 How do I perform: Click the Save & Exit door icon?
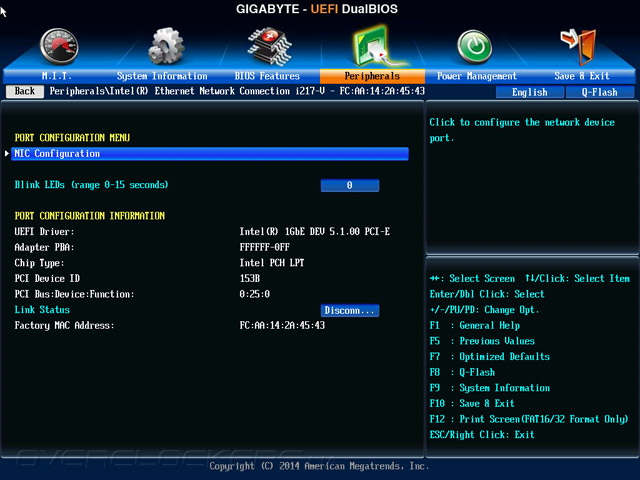coord(579,47)
